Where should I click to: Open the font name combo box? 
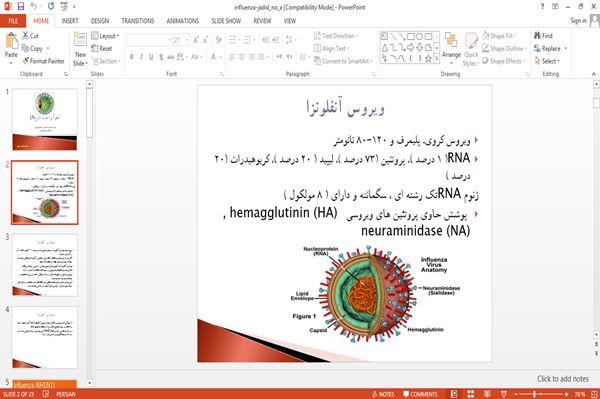pyautogui.click(x=149, y=40)
